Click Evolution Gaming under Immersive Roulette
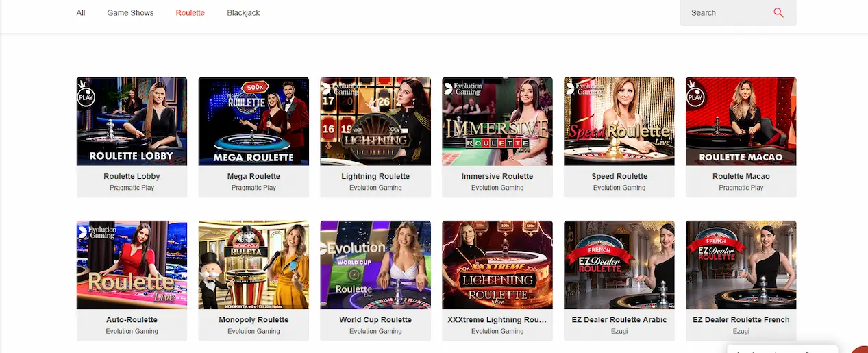The image size is (868, 353). pos(497,188)
